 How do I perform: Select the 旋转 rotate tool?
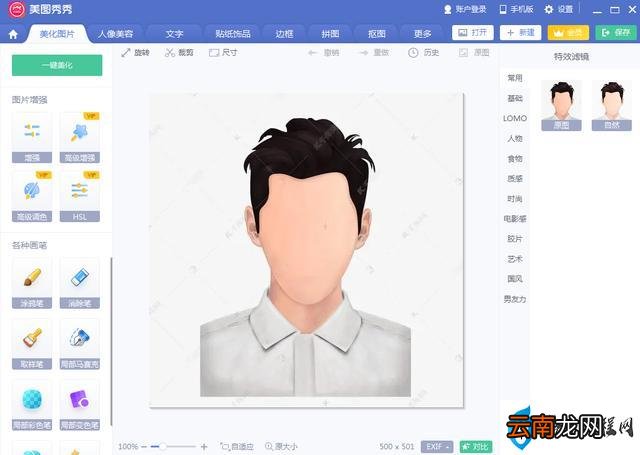point(136,53)
